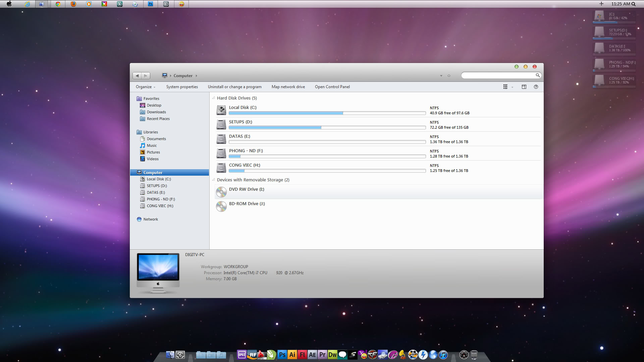Screen dimensions: 644x362
Task: Launch After Effects (AE) from the dock
Action: (x=312, y=355)
